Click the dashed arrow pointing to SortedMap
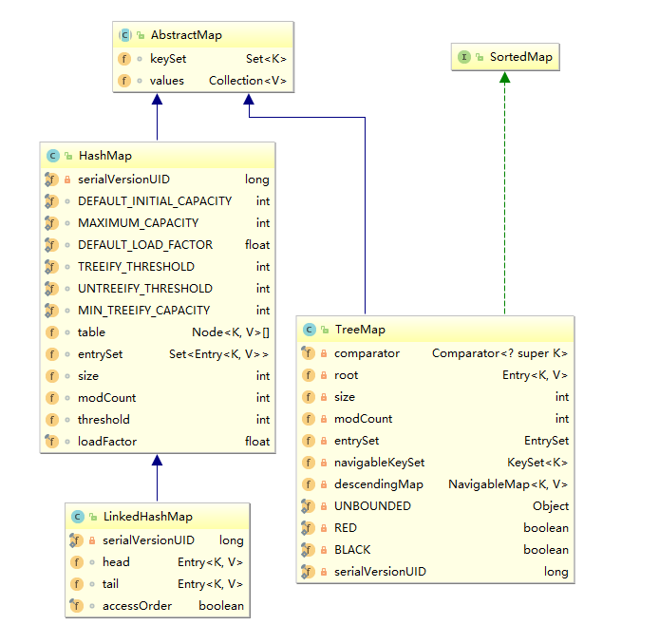Image resolution: width=659 pixels, height=644 pixels. (505, 190)
